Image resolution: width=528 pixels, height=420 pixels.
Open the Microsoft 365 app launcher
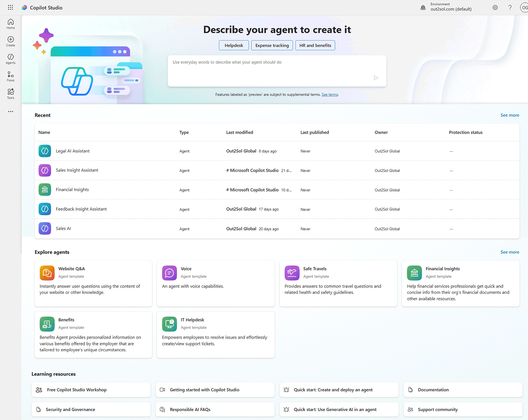10,7
